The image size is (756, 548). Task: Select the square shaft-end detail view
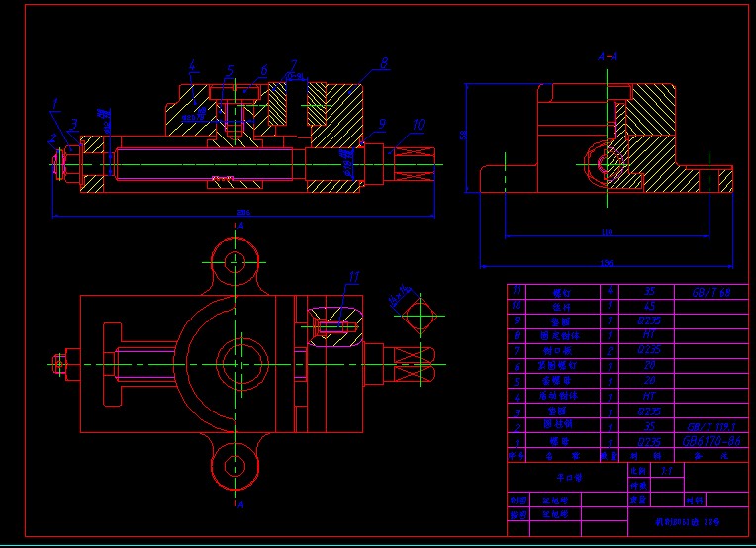click(x=420, y=317)
